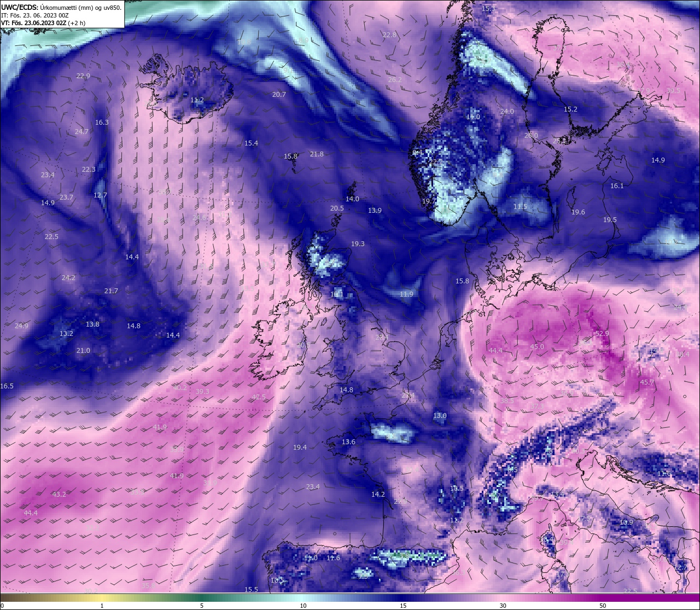
Task: Click the 15.4 value label
Action: 251,143
